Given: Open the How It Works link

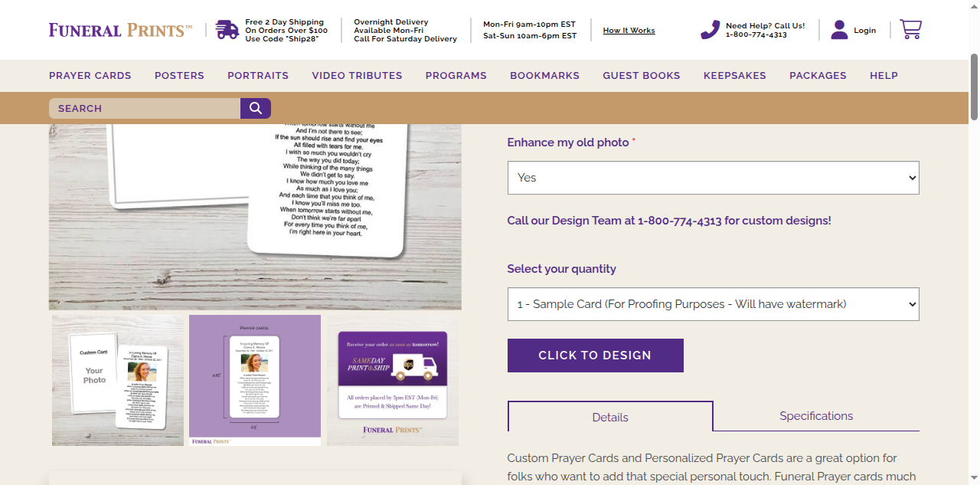Looking at the screenshot, I should (x=629, y=31).
